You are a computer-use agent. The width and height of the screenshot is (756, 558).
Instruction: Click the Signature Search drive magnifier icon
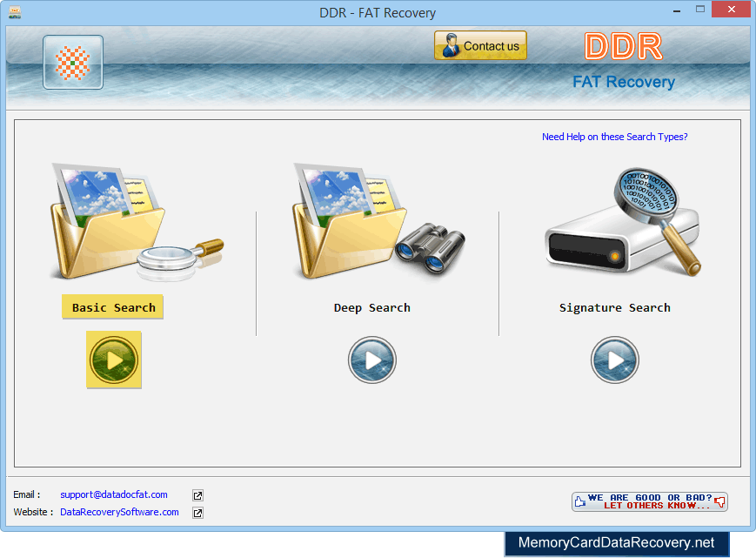(622, 222)
